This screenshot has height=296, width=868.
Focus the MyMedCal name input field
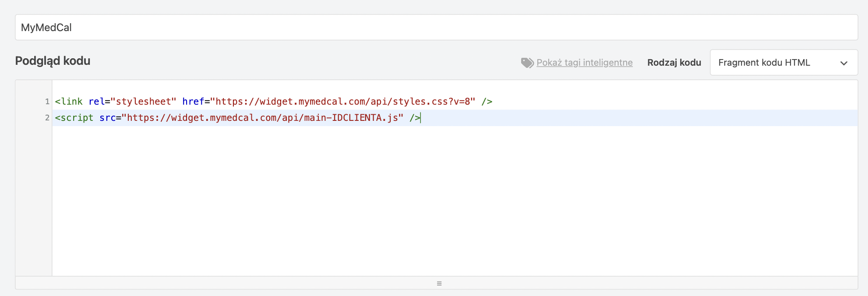tap(436, 28)
